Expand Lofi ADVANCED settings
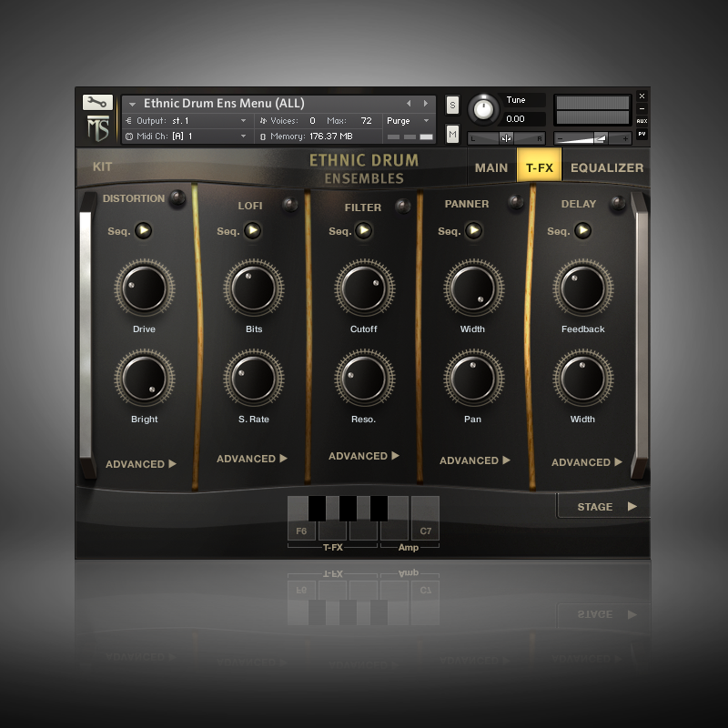 252,459
